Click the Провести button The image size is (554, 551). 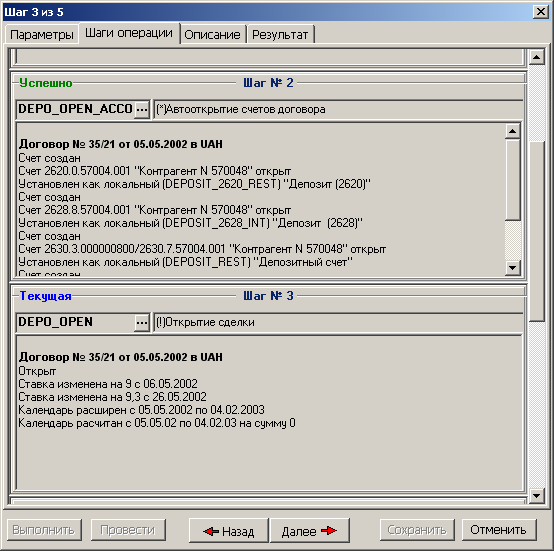click(128, 530)
